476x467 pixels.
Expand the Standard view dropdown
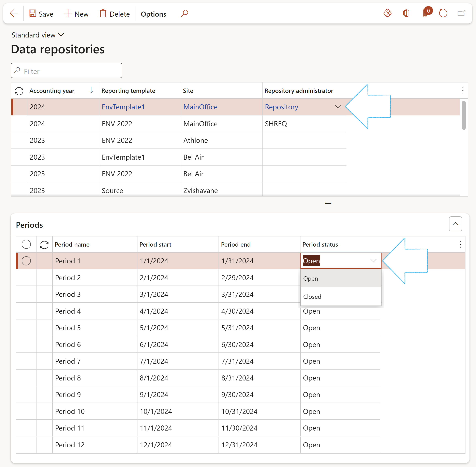click(38, 35)
